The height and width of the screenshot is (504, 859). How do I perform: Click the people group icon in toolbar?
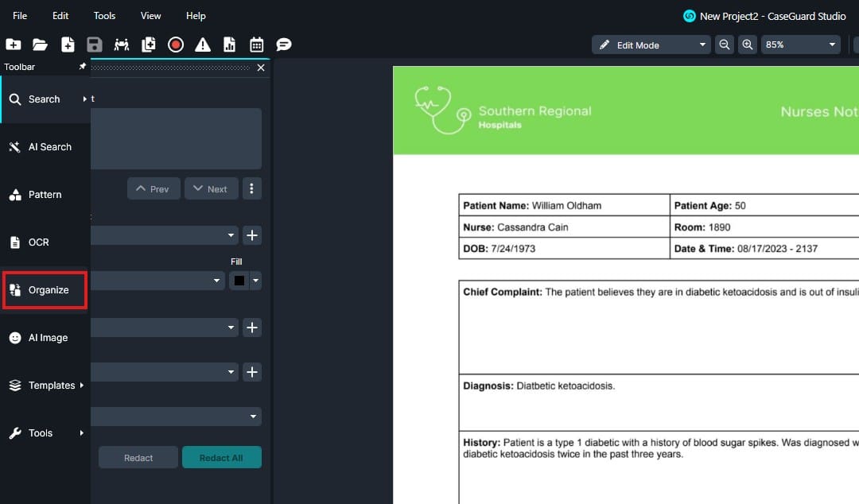[122, 45]
